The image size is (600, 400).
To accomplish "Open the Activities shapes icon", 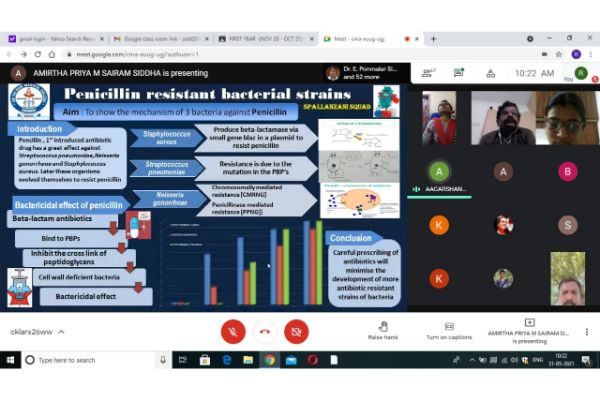I will coord(490,72).
